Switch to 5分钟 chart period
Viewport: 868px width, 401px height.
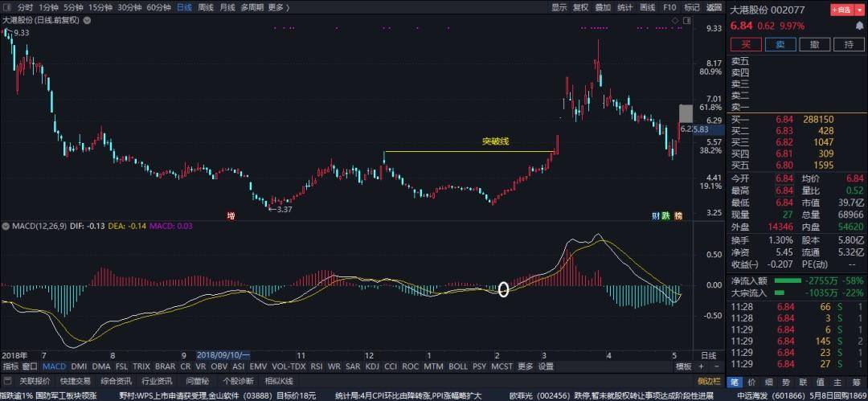click(x=73, y=7)
